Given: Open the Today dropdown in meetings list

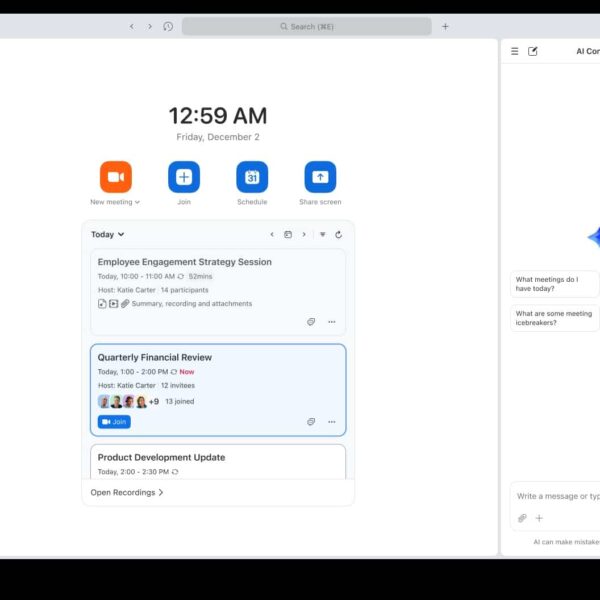Looking at the screenshot, I should 108,234.
